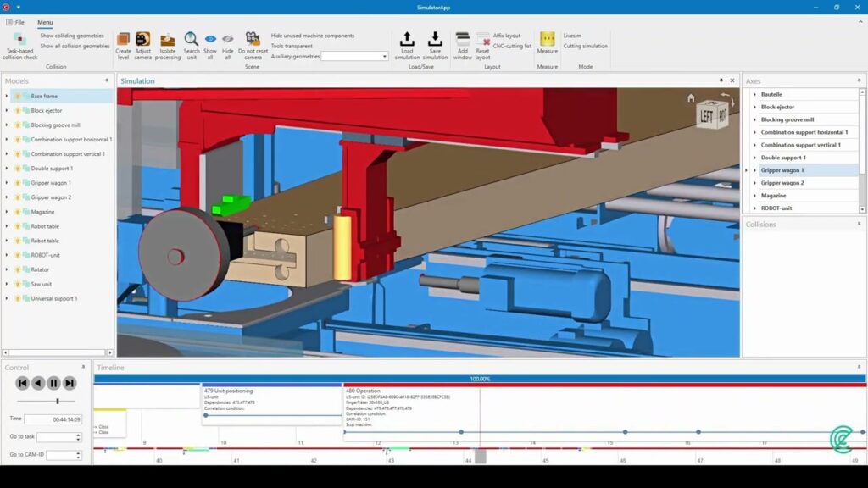Click the Save simulation icon
This screenshot has width=868, height=488.
pyautogui.click(x=435, y=39)
